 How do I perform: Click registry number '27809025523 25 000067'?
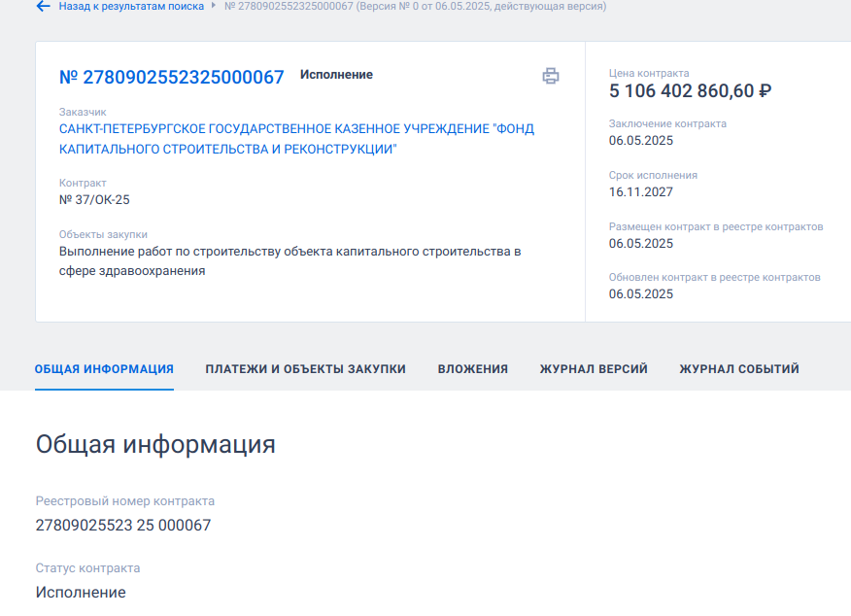click(x=123, y=526)
